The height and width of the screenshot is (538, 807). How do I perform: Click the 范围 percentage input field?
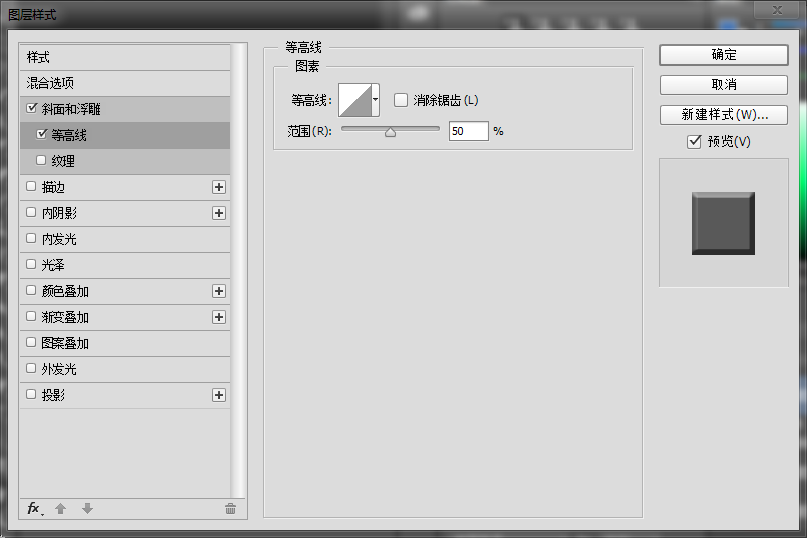click(467, 131)
